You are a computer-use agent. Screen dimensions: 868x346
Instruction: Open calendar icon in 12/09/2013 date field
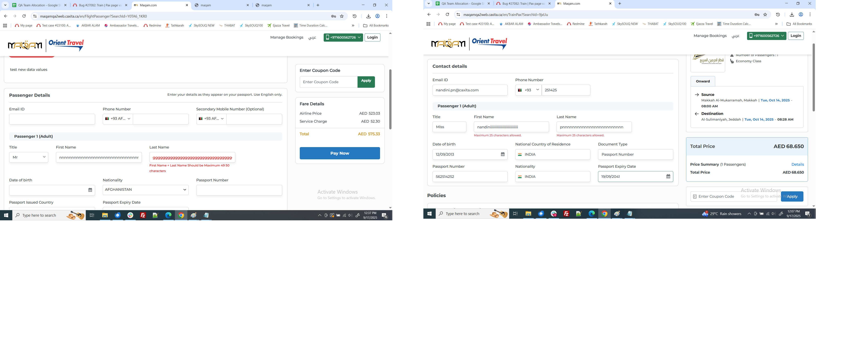point(502,154)
